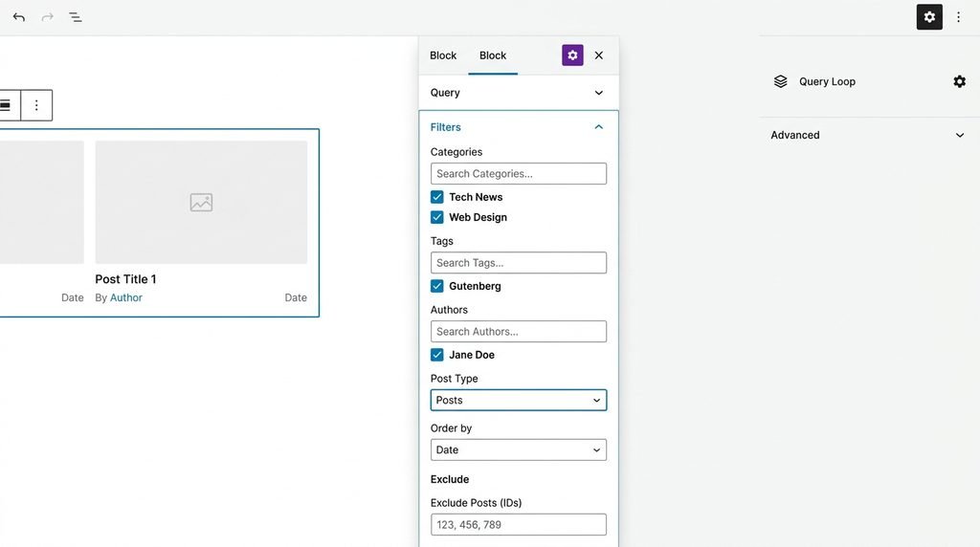Screen dimensions: 980x547
Task: Click in the Search Tags field
Action: [518, 263]
